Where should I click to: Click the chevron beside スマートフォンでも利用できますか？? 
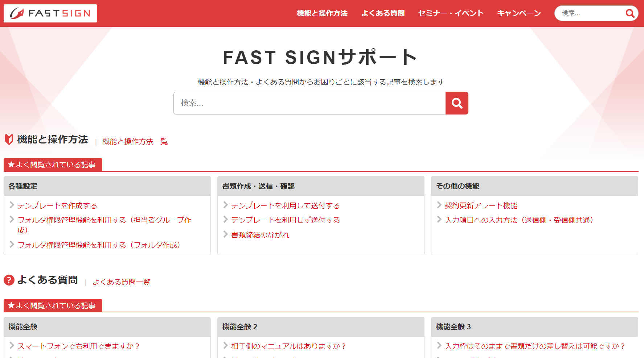point(12,346)
